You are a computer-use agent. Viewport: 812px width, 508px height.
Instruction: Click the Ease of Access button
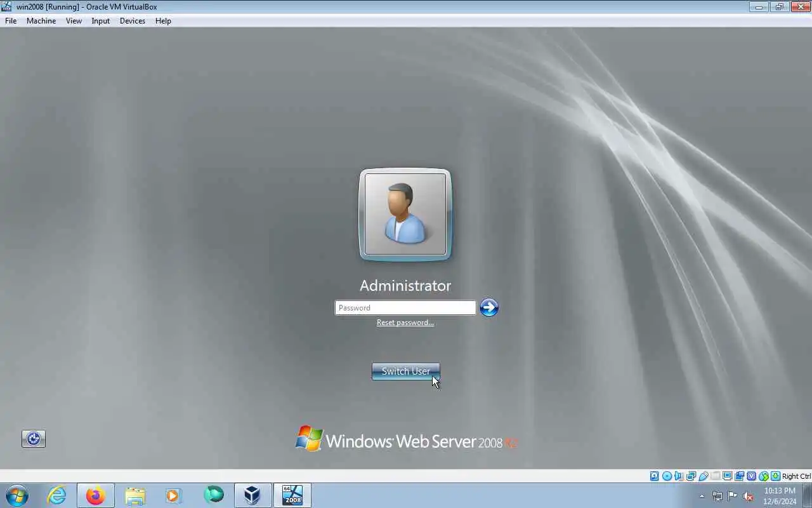tap(34, 439)
